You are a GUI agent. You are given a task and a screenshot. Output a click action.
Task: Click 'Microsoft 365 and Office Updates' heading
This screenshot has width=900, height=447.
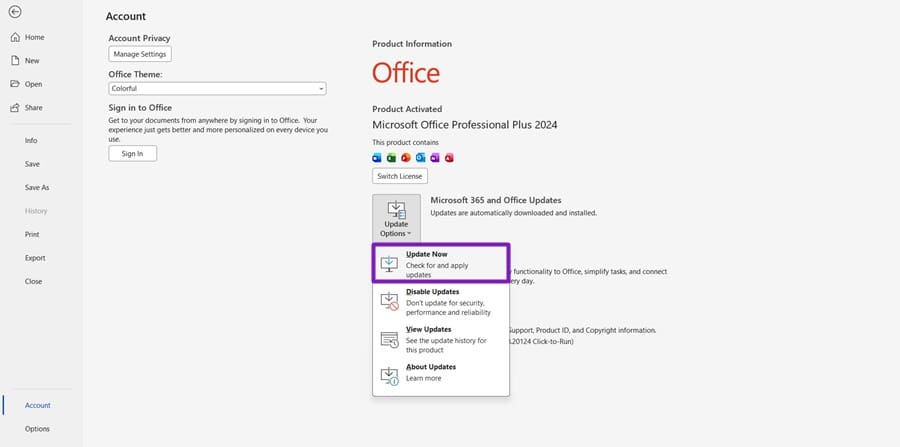pos(496,200)
